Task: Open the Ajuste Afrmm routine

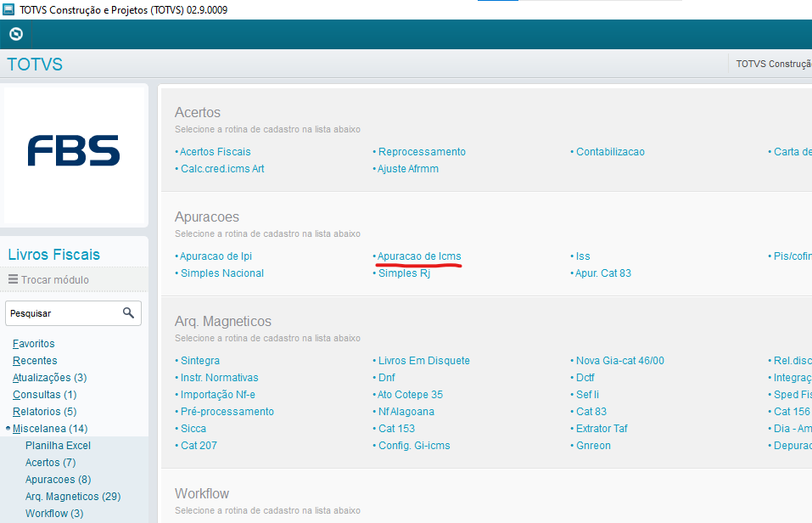Action: [408, 169]
